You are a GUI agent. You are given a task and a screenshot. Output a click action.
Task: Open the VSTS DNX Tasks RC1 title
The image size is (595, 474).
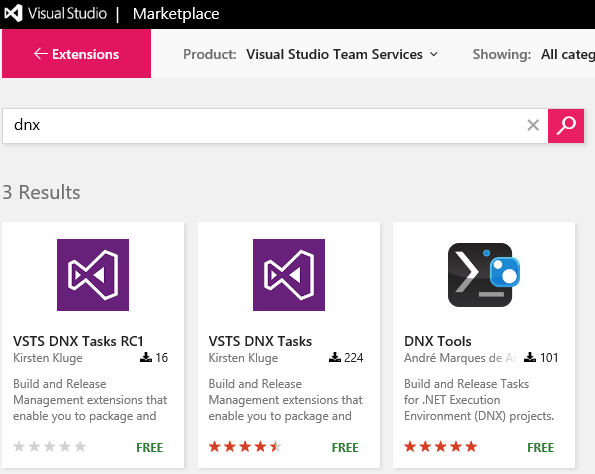(78, 341)
